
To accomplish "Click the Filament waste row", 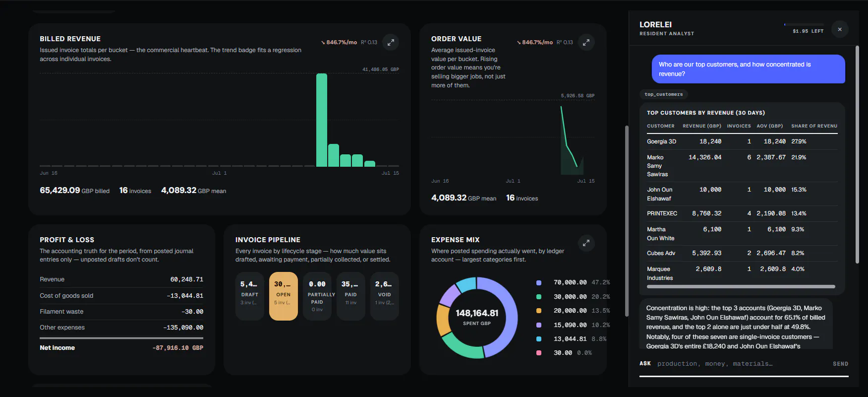I will tap(121, 312).
